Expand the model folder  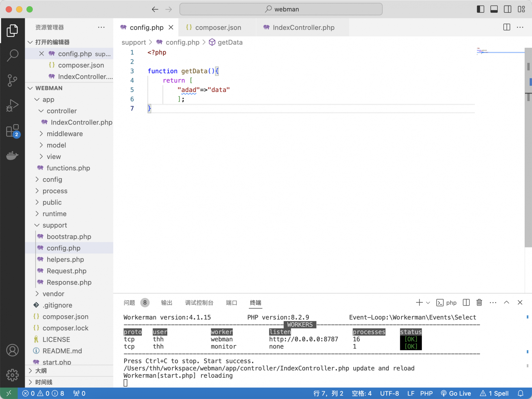tap(69, 145)
